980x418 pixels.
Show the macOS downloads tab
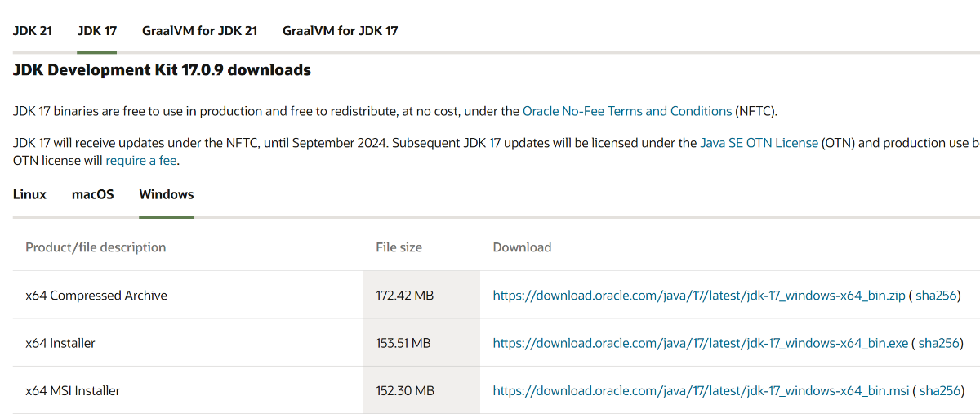click(92, 195)
